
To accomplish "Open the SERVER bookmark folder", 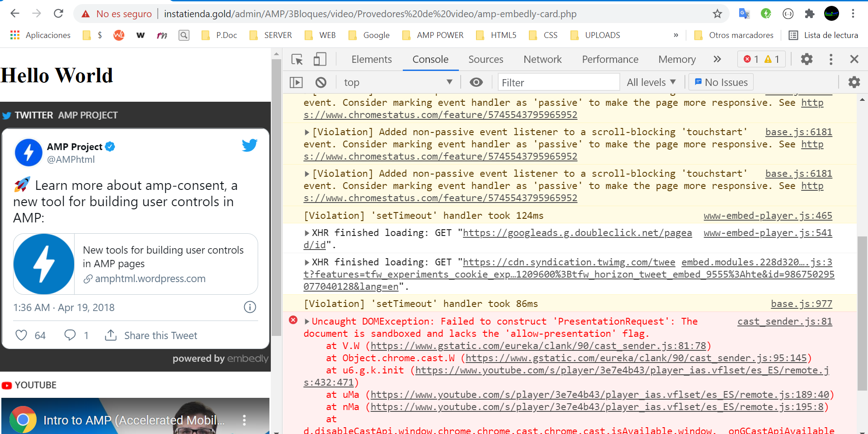I will [270, 35].
